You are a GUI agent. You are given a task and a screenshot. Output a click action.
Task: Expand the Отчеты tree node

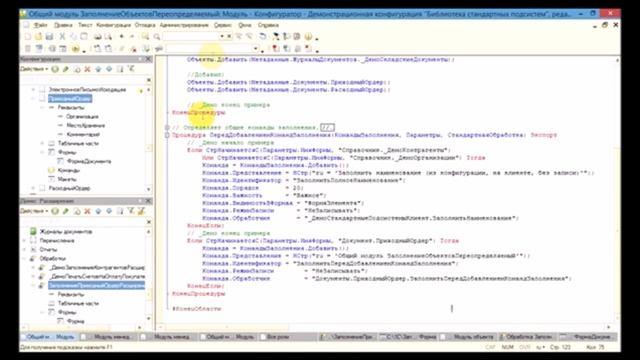click(24, 249)
